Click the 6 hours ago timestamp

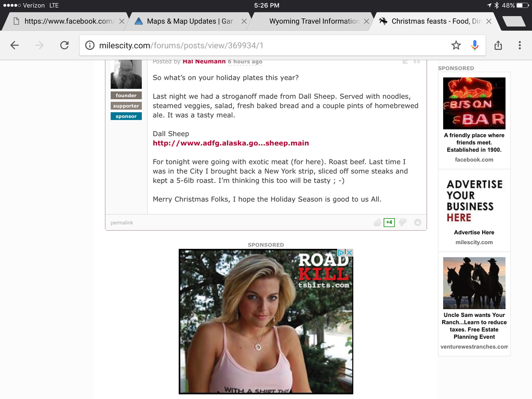click(x=245, y=61)
